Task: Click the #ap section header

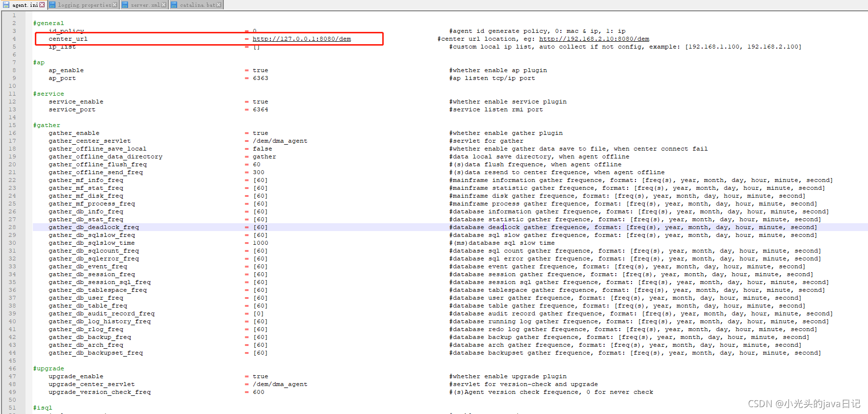Action: point(39,62)
